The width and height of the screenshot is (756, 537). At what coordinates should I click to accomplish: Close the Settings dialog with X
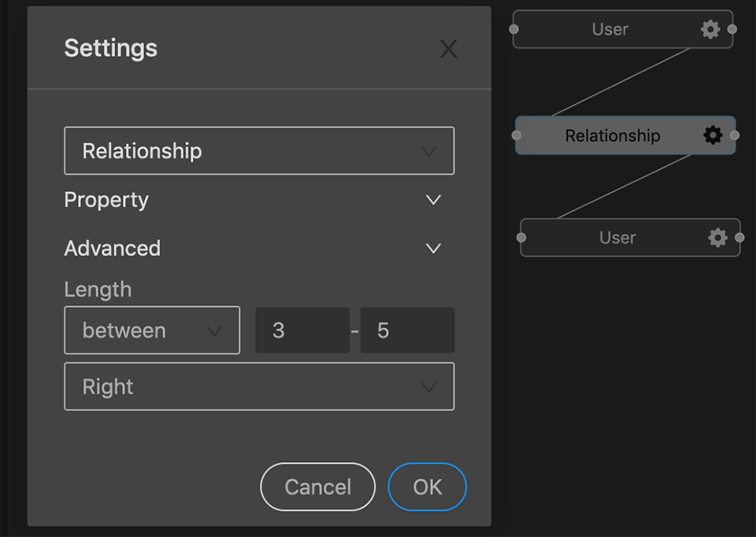tap(448, 50)
